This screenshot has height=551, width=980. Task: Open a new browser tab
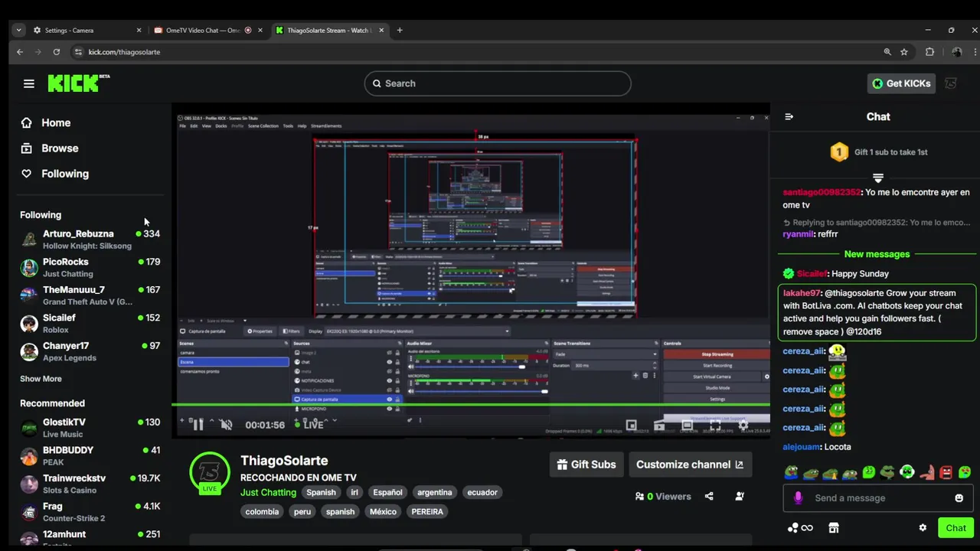[x=400, y=31]
